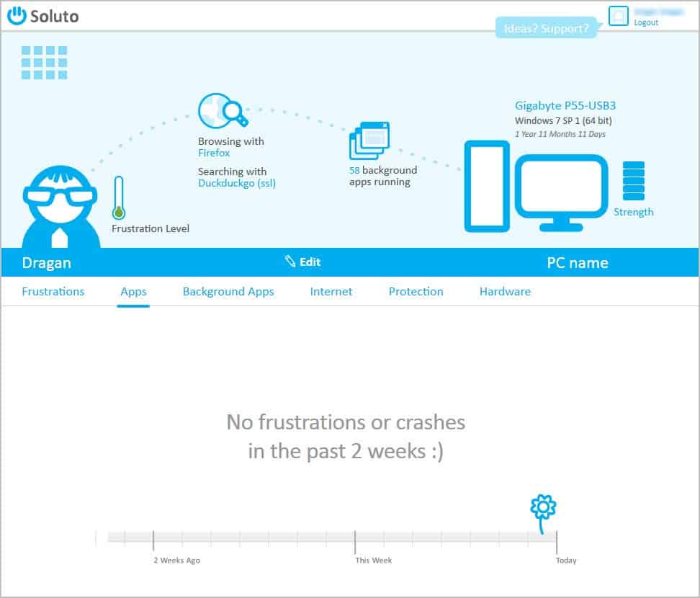Switch to the Frustrations tab

(x=53, y=292)
